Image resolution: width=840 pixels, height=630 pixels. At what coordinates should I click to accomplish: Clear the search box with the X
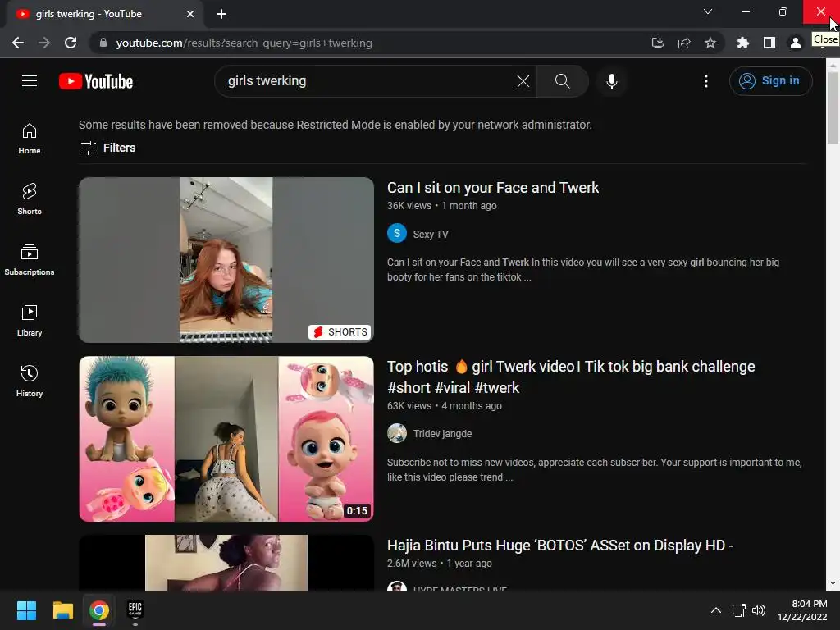523,81
